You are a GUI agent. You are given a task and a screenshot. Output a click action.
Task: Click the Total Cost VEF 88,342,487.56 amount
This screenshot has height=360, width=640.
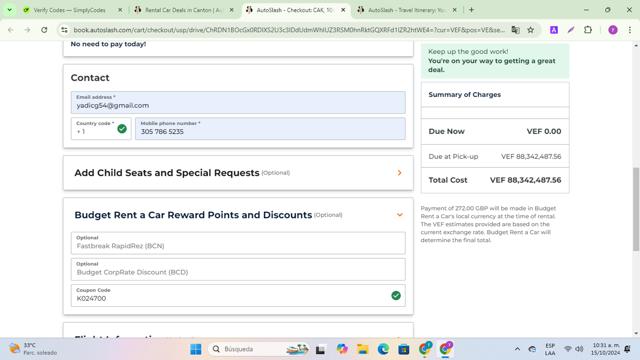pos(525,180)
